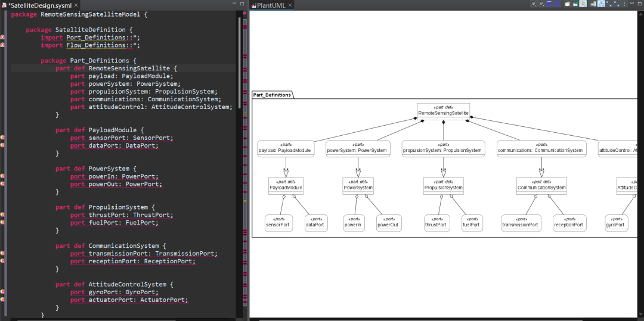Click the Part_Definitions package label in diagram
This screenshot has height=321, width=644.
[x=272, y=95]
